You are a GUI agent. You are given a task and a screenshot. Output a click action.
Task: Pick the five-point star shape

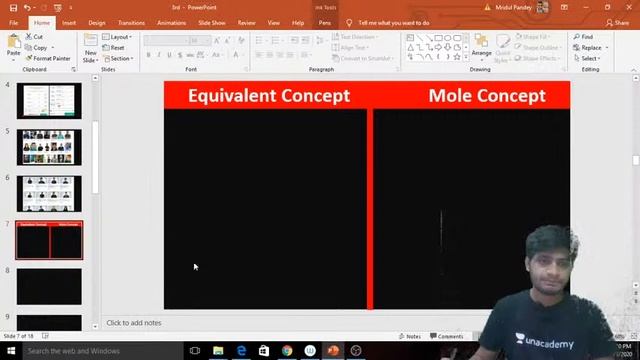click(457, 57)
